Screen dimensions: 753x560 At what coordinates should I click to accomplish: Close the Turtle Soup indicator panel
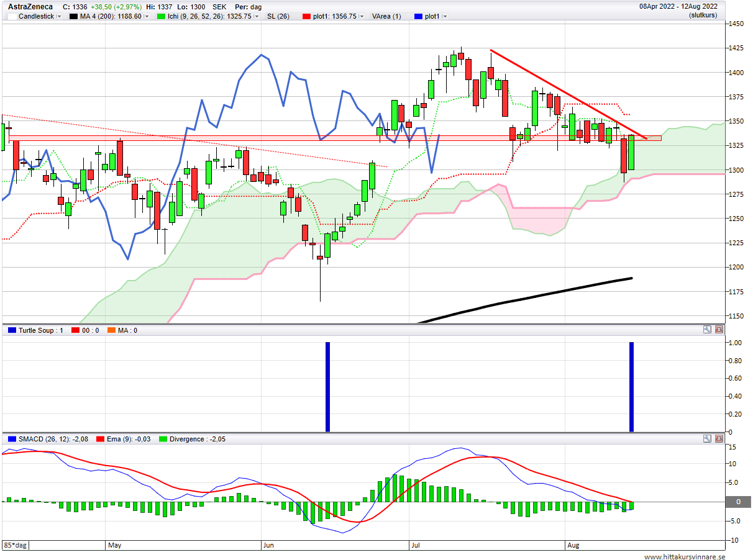(x=719, y=330)
